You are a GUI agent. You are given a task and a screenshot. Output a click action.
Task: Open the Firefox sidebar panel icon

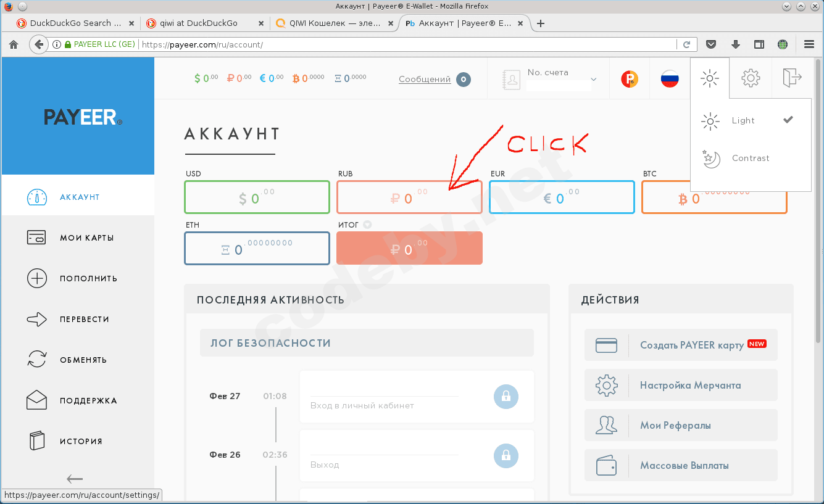[x=759, y=44]
